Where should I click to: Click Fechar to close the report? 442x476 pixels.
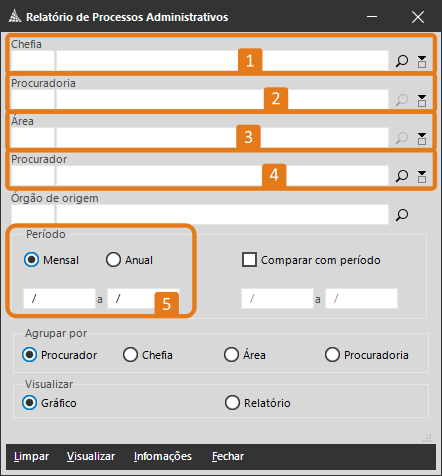click(228, 456)
